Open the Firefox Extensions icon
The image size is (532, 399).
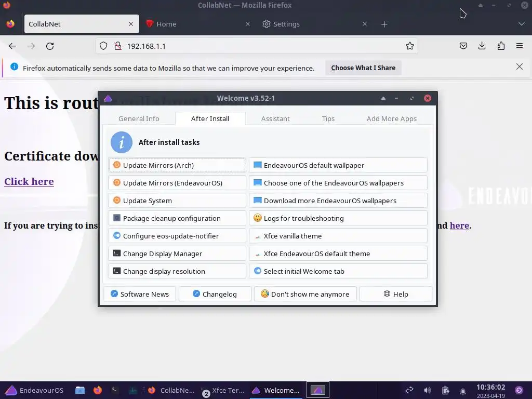[501, 46]
